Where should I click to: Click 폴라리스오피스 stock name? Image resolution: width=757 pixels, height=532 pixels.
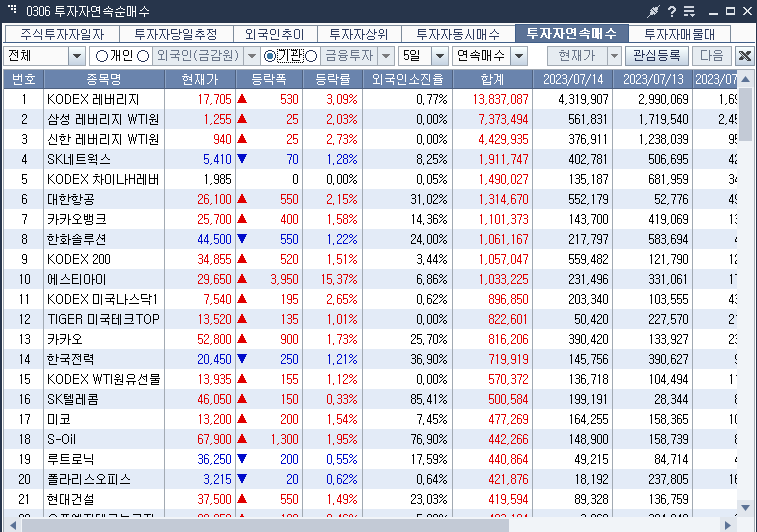89,479
